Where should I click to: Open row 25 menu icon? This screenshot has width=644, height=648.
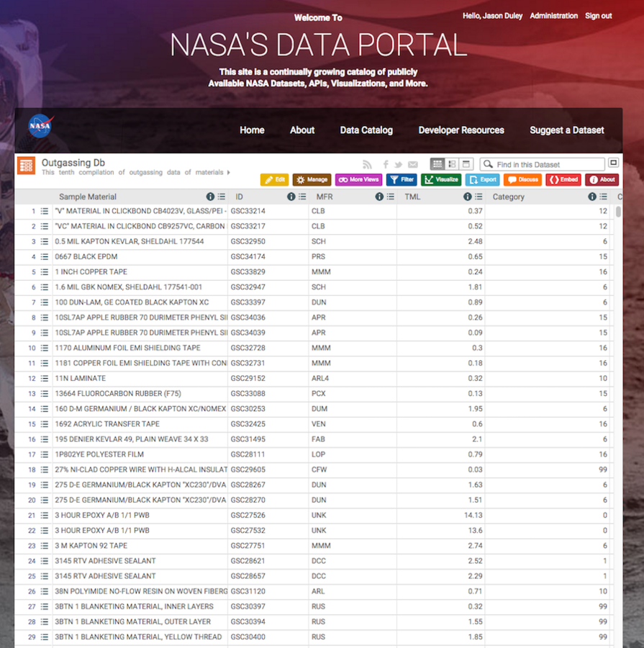pyautogui.click(x=45, y=576)
